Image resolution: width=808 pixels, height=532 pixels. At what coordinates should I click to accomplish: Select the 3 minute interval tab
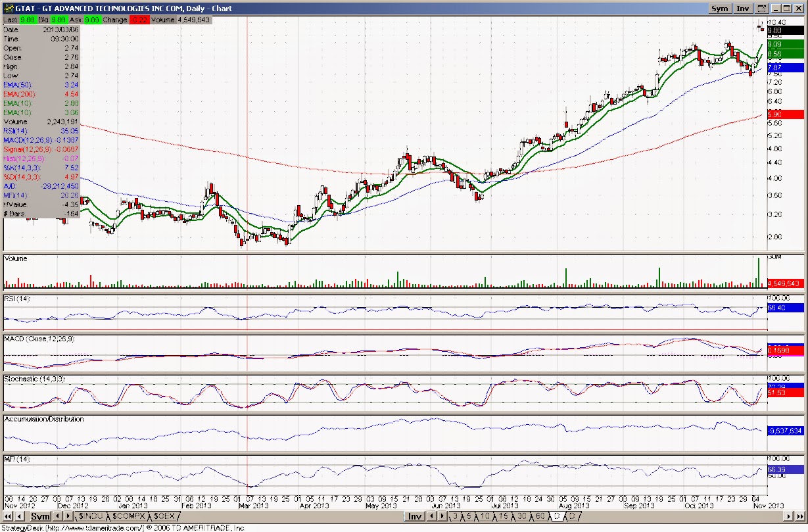[455, 516]
